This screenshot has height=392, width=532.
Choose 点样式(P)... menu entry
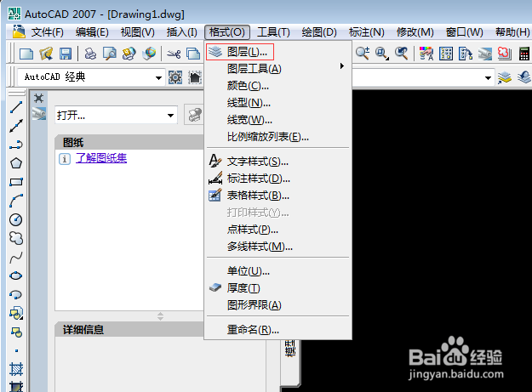pos(277,230)
